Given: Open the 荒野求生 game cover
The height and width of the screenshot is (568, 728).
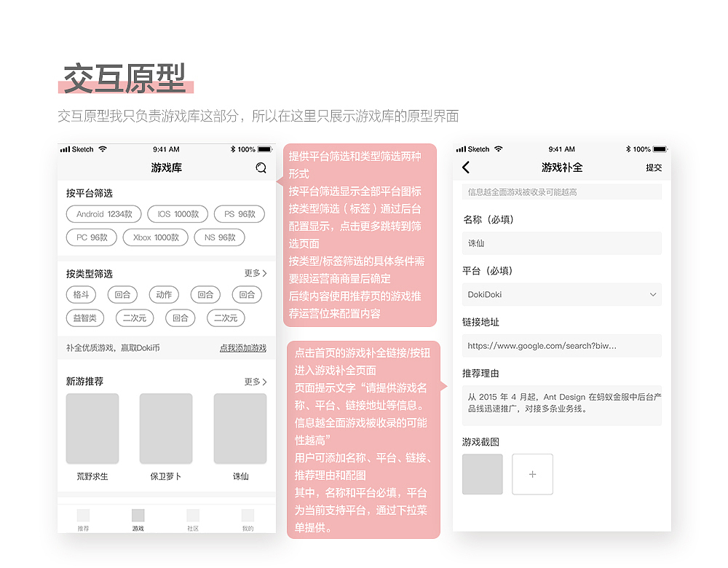Looking at the screenshot, I should (92, 428).
